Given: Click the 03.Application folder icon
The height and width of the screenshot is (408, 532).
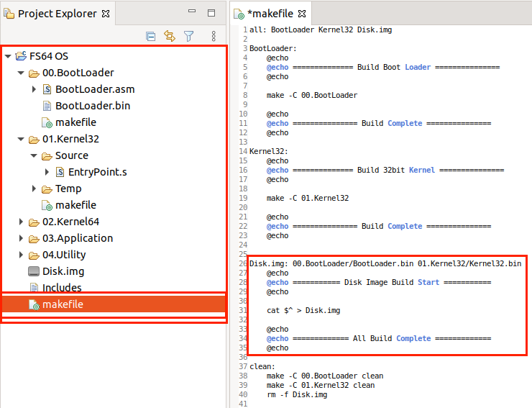Looking at the screenshot, I should tap(34, 239).
